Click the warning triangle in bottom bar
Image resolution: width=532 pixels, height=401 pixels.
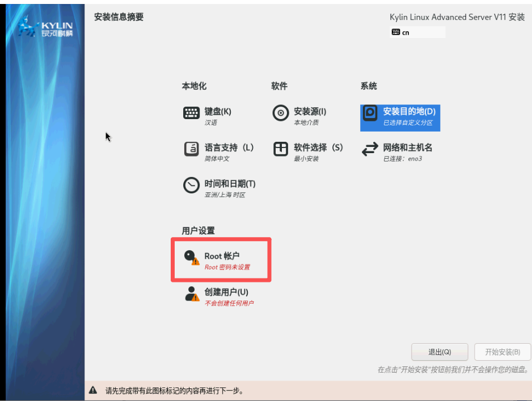(x=93, y=391)
